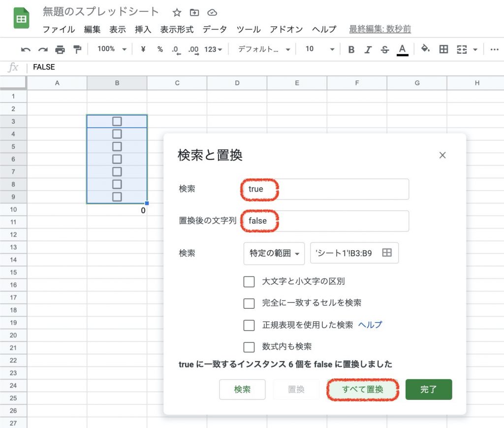
Task: Select the paint format roller icon
Action: pyautogui.click(x=77, y=49)
